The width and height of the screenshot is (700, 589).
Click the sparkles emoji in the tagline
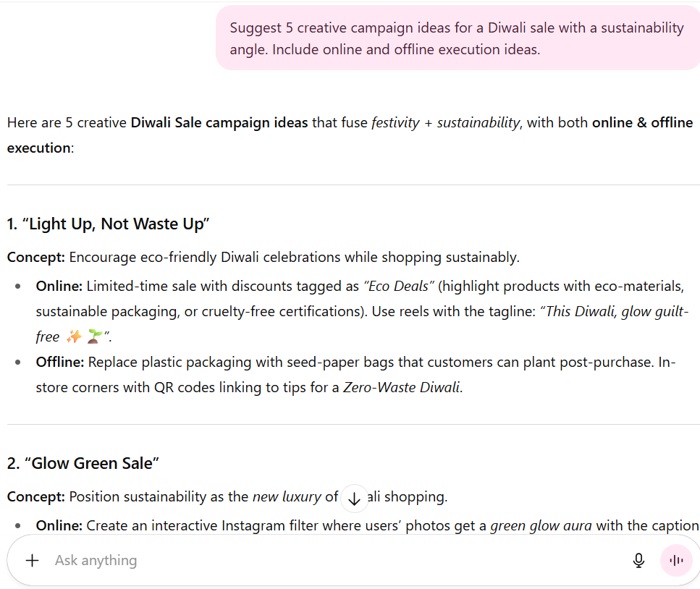(74, 336)
